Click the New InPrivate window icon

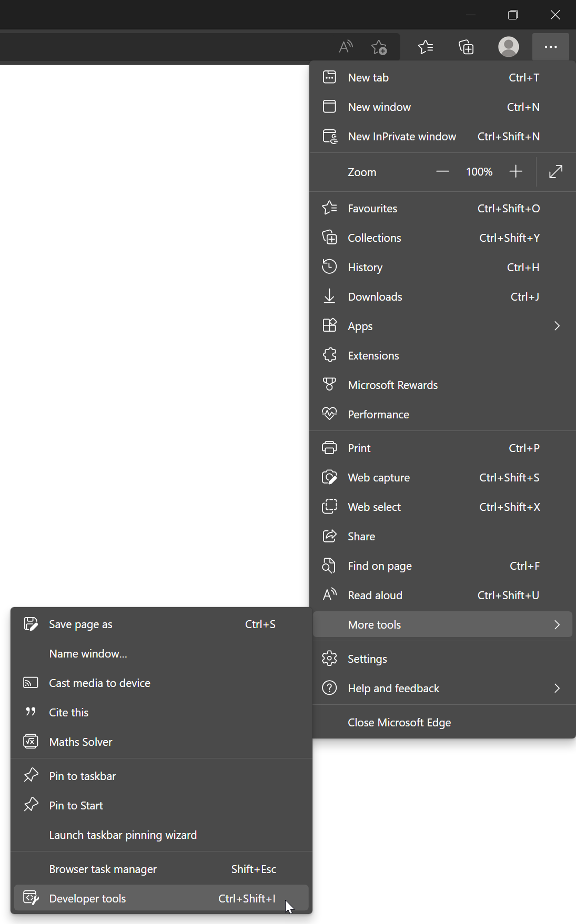(x=330, y=137)
